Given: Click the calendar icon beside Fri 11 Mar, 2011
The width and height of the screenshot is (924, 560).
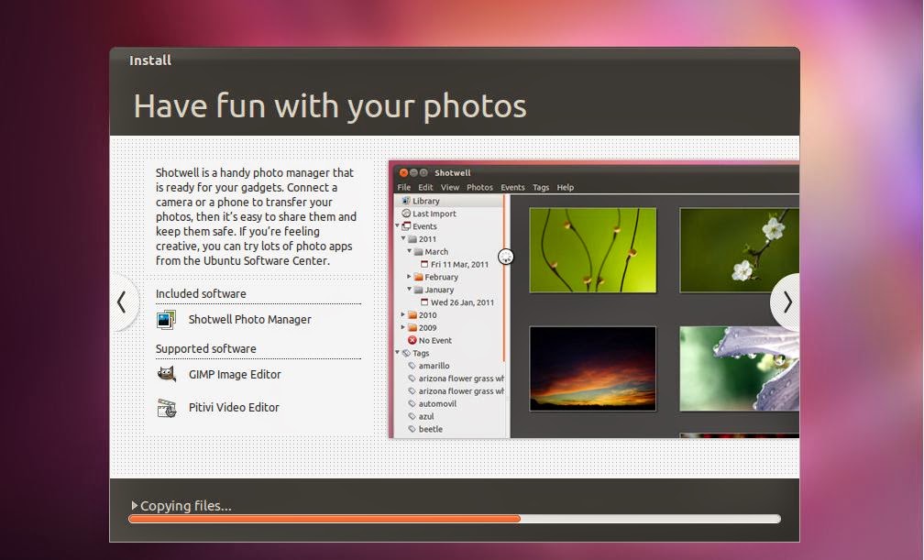Looking at the screenshot, I should pos(424,264).
